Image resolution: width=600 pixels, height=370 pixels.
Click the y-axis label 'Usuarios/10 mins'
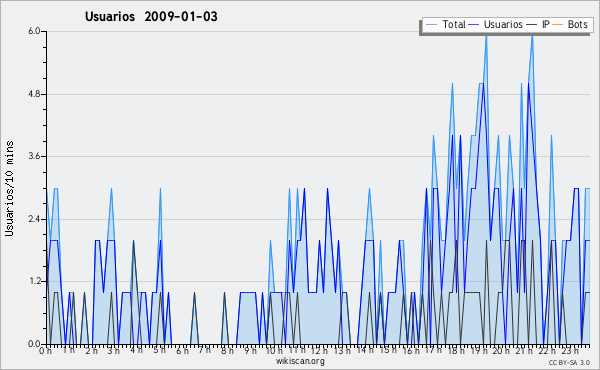pos(9,189)
